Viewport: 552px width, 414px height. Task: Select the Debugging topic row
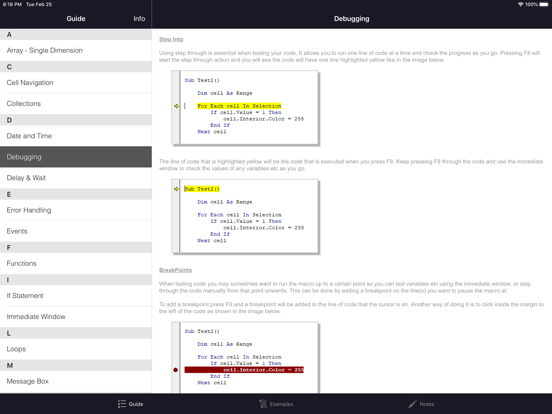pyautogui.click(x=76, y=157)
